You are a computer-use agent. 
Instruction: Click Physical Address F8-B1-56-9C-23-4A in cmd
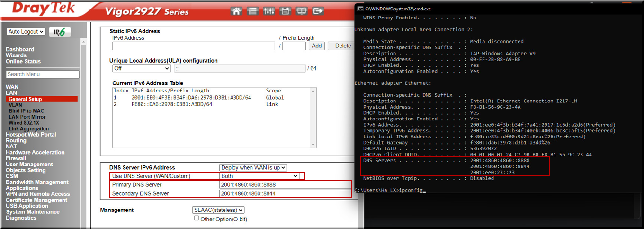point(495,107)
